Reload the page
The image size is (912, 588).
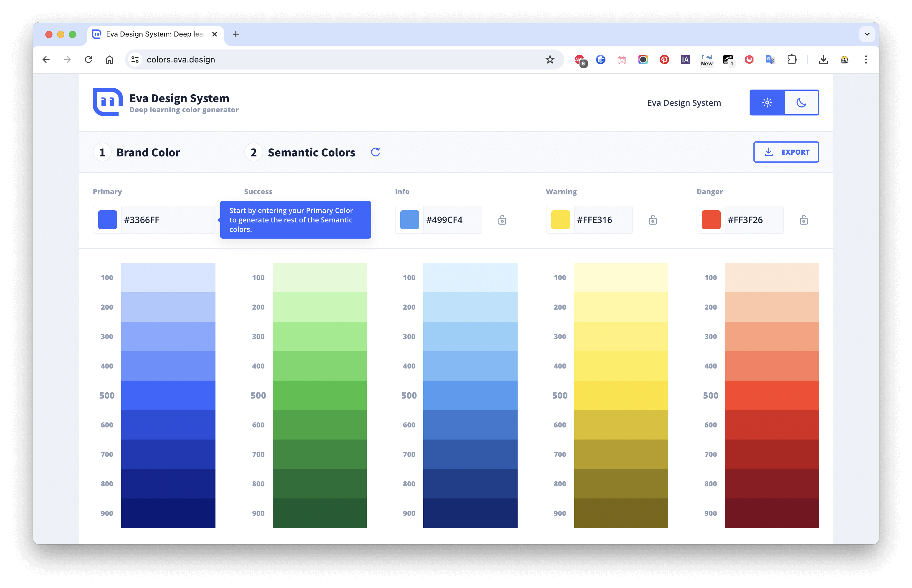88,60
